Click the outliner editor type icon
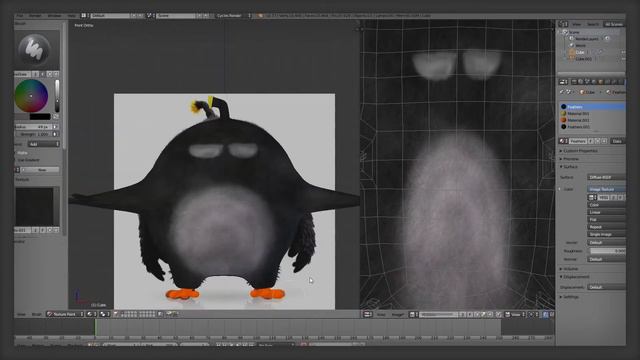This screenshot has width=640, height=360. coord(563,24)
